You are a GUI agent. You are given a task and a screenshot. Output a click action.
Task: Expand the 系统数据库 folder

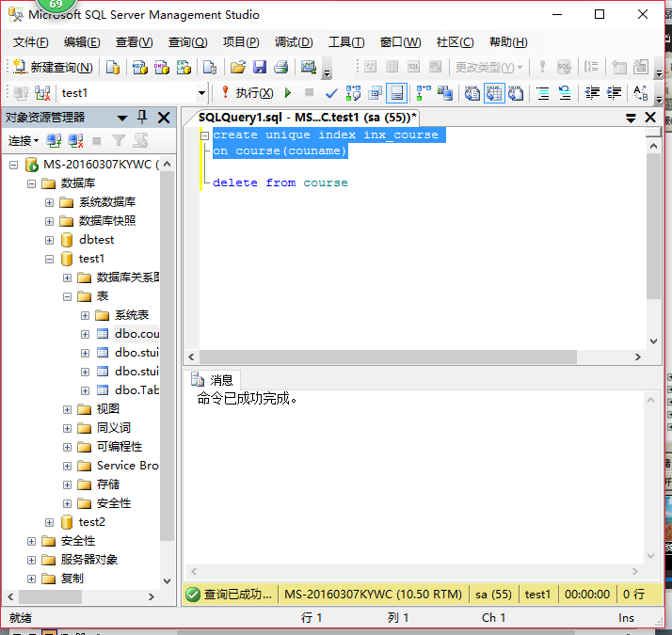[x=49, y=202]
